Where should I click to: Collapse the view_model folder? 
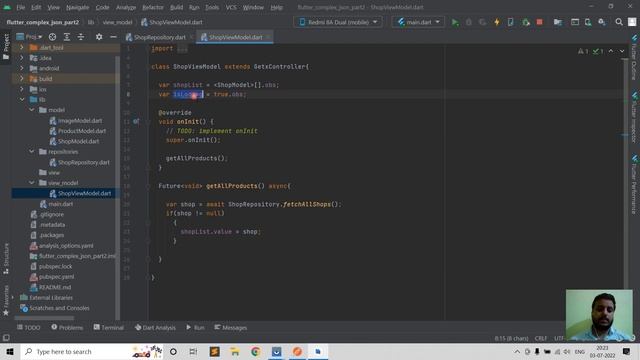[31, 182]
